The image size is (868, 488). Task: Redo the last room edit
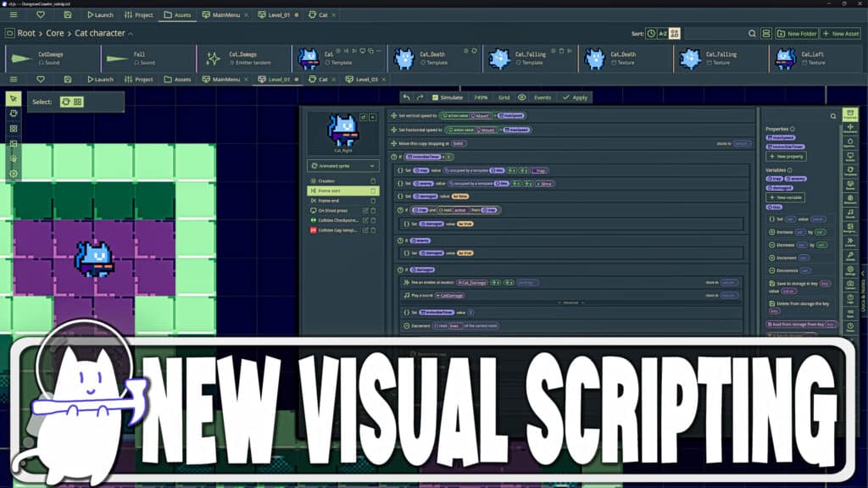click(x=420, y=97)
